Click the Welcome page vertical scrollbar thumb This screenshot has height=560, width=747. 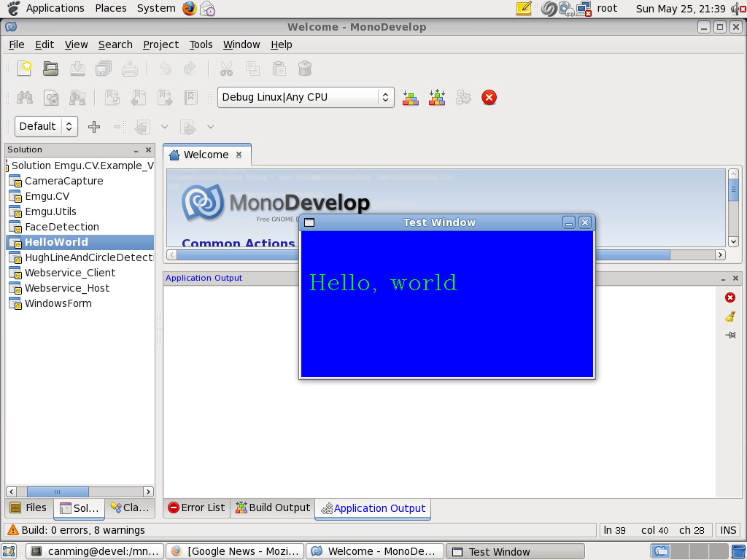click(733, 190)
